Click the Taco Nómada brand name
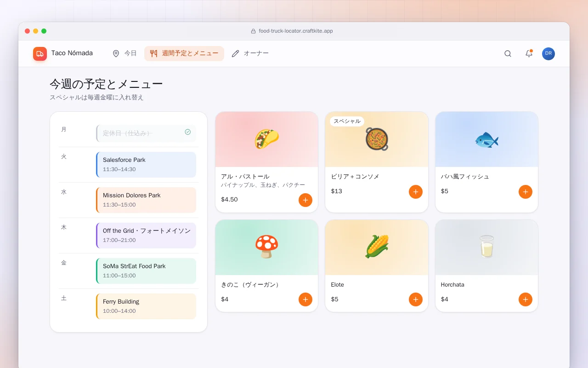This screenshot has height=368, width=588. [x=72, y=53]
